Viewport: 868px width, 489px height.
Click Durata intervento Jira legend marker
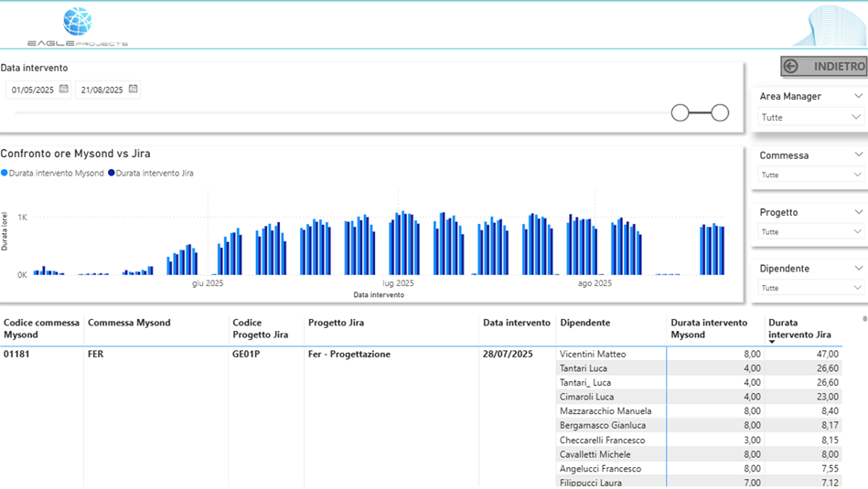point(112,173)
